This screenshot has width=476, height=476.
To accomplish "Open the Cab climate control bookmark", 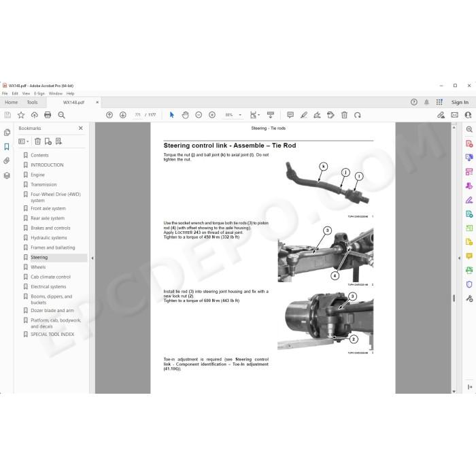I will (x=51, y=277).
